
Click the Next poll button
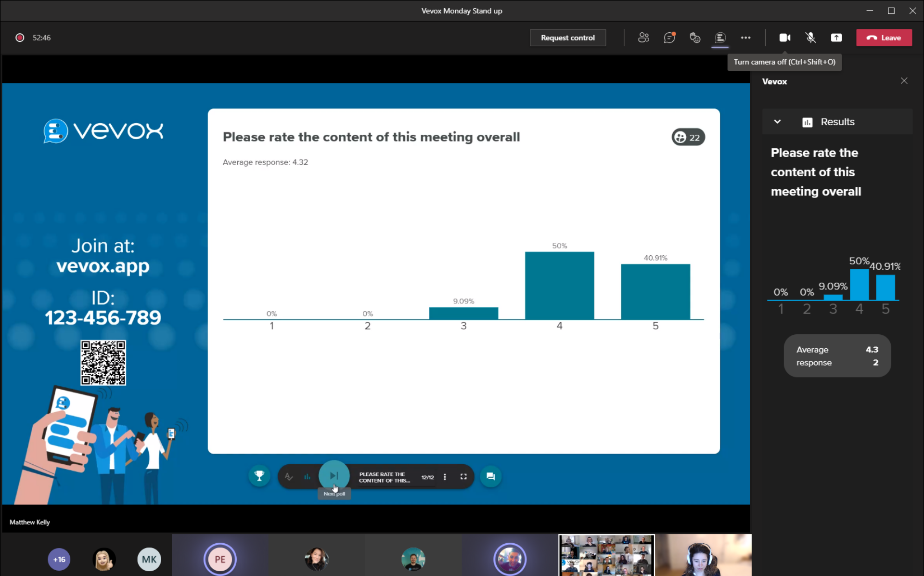(x=334, y=476)
